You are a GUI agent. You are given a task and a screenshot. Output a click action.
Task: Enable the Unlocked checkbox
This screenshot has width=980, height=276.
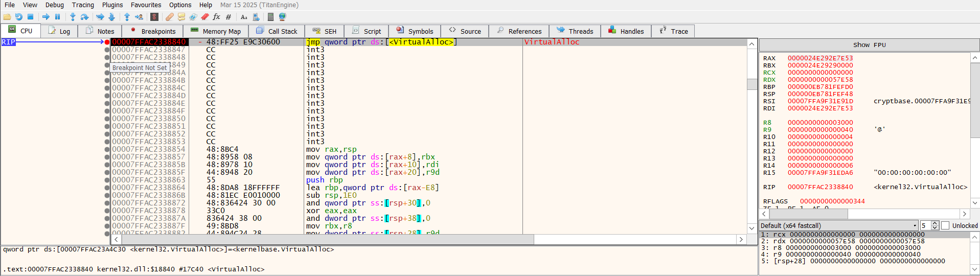pos(945,225)
